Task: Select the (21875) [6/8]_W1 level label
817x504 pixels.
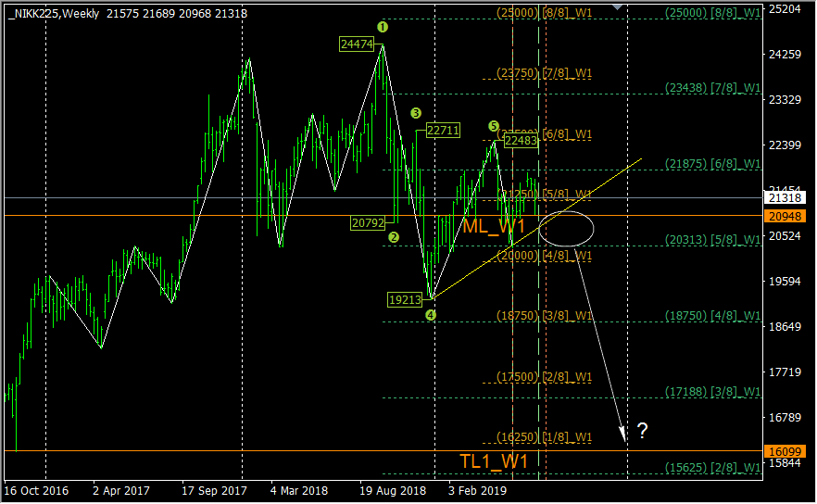Action: tap(713, 164)
